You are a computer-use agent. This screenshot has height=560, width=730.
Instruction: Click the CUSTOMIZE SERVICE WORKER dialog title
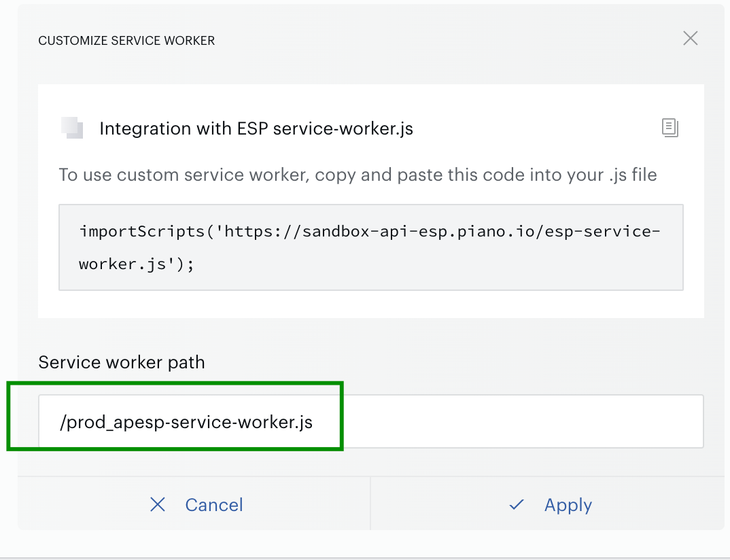tap(126, 41)
